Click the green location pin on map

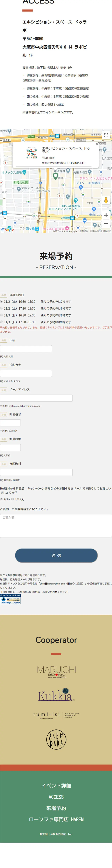click(55, 176)
